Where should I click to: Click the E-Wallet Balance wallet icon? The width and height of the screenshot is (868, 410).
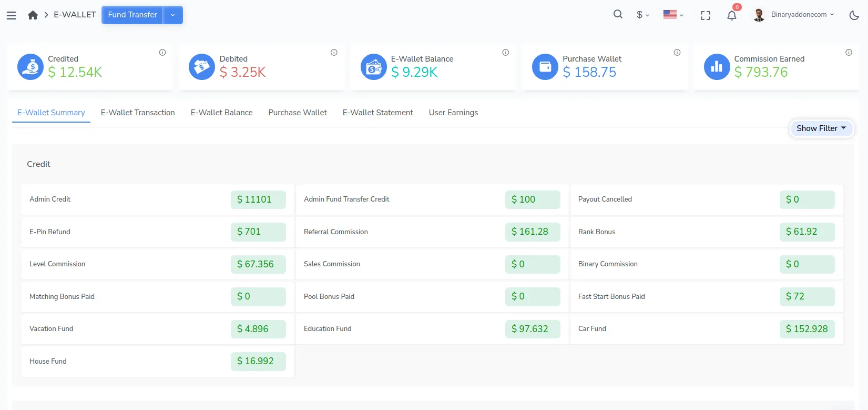click(x=374, y=67)
